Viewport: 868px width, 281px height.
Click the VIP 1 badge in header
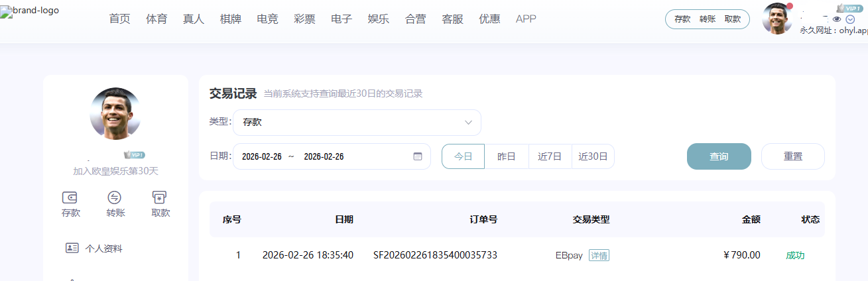[849, 8]
